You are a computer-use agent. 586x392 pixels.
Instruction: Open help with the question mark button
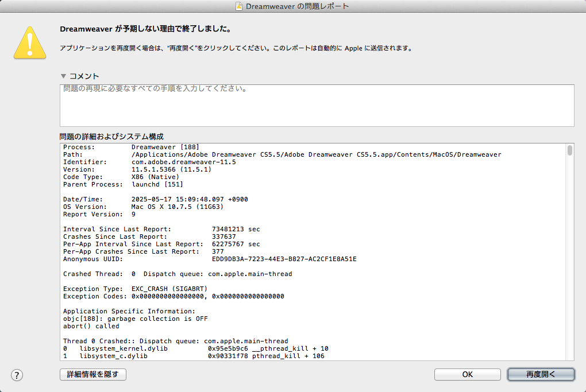[17, 375]
